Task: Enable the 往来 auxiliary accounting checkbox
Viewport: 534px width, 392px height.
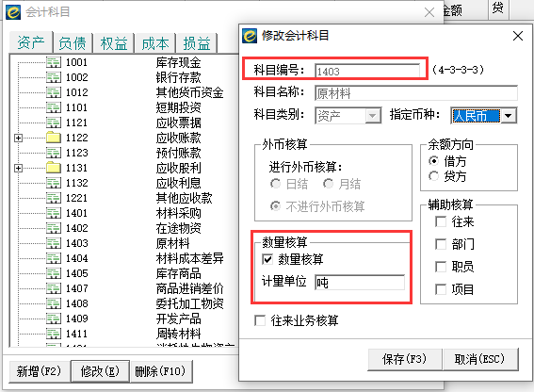Action: [441, 221]
